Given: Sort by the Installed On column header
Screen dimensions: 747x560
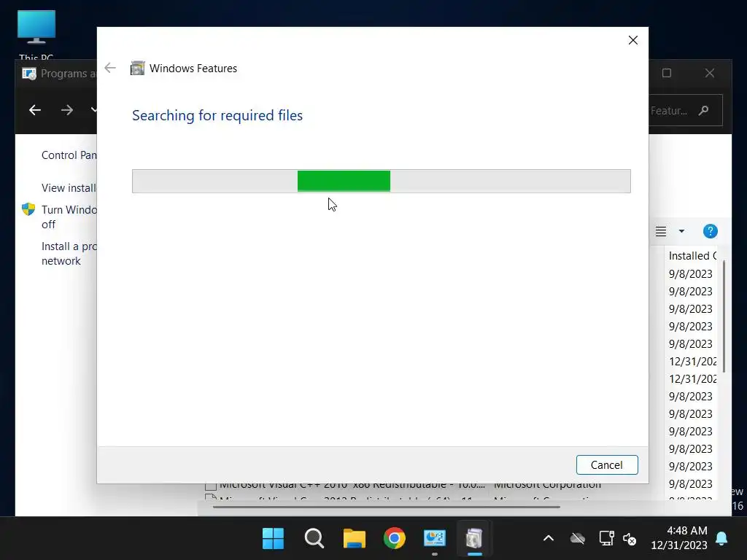Looking at the screenshot, I should coord(692,256).
